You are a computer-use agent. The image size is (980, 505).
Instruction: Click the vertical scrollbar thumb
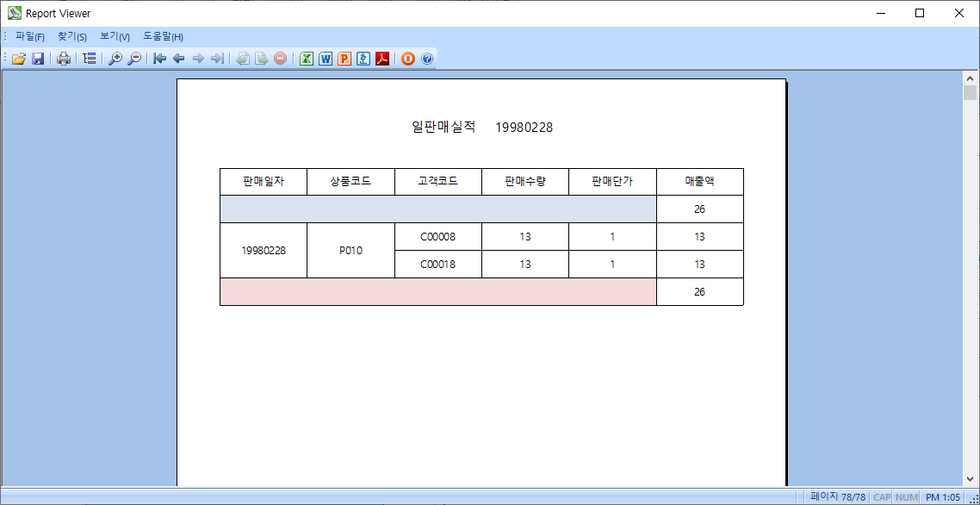pyautogui.click(x=970, y=93)
